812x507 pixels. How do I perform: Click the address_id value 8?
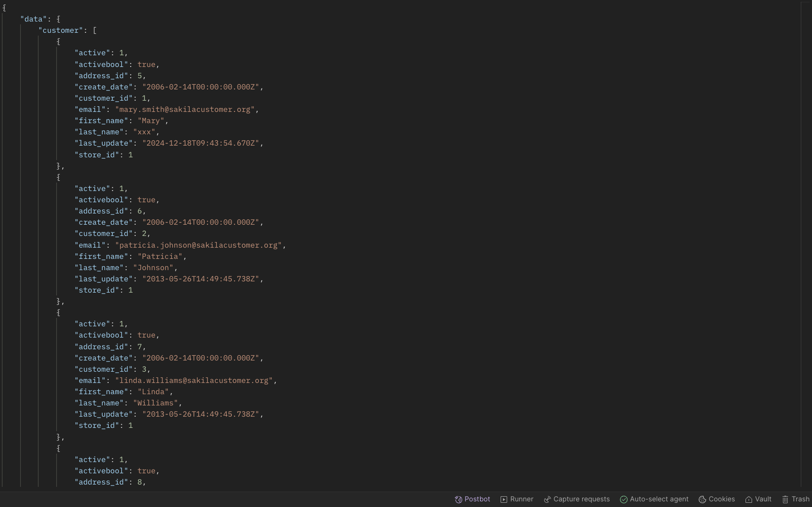(140, 482)
